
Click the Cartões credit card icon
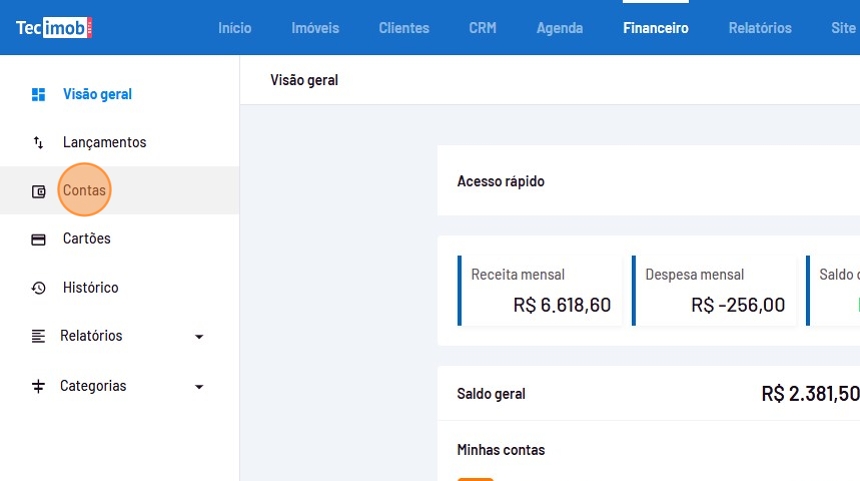tap(39, 239)
